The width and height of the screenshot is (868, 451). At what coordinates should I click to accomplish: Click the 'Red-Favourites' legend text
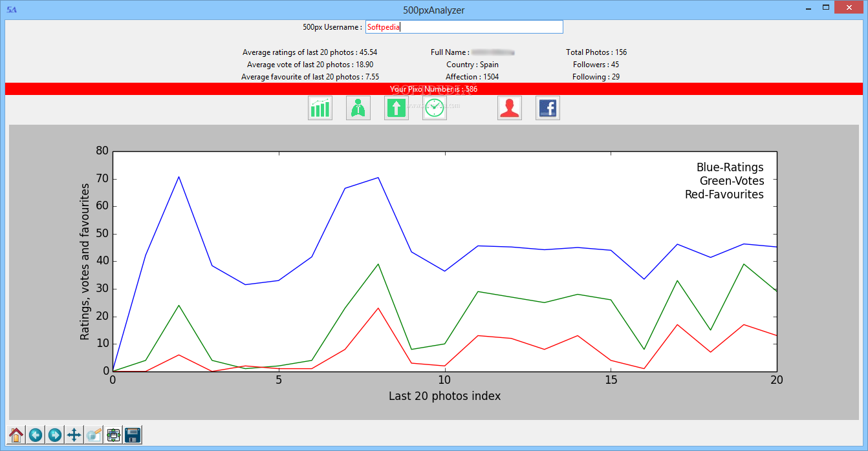724,194
